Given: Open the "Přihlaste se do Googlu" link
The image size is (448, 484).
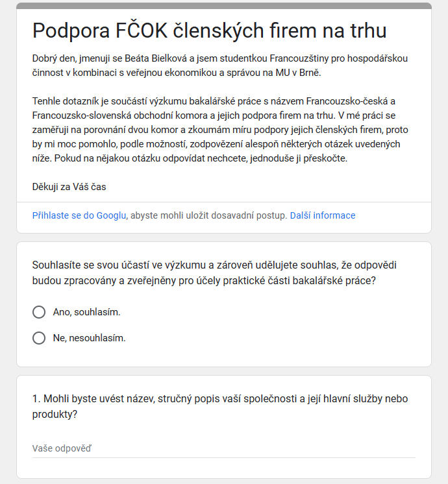Looking at the screenshot, I should (x=79, y=215).
